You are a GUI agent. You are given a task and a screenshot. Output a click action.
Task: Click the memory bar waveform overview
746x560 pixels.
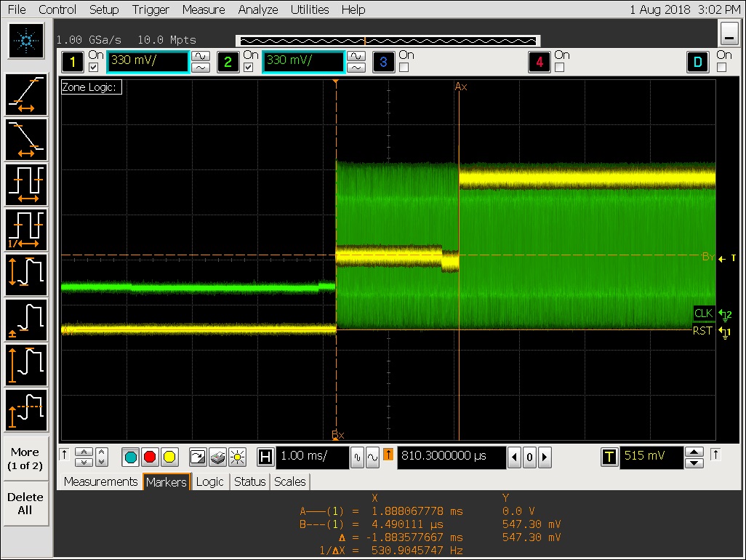coord(388,41)
